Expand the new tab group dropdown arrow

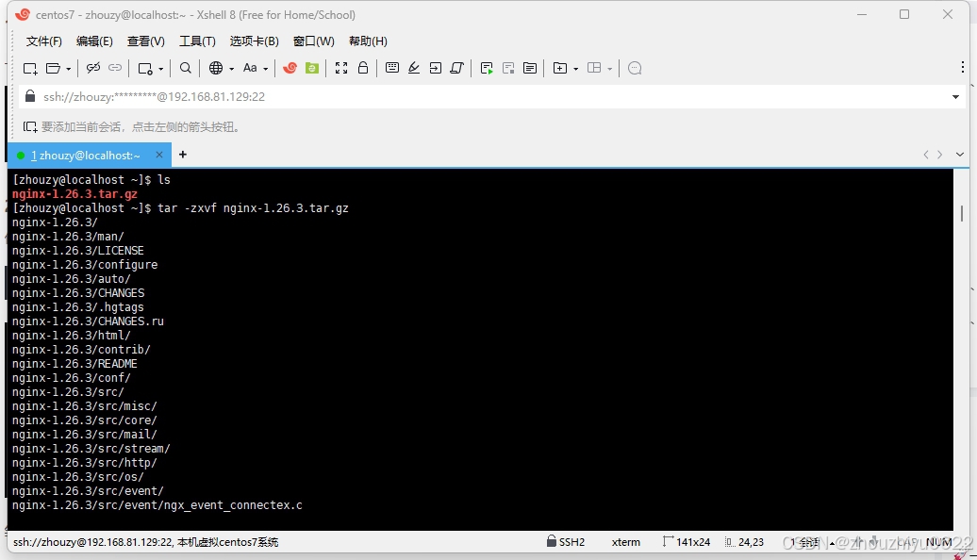(575, 69)
